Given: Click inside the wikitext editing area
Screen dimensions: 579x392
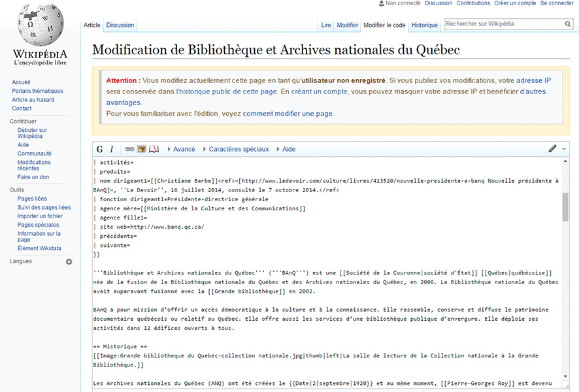Looking at the screenshot, I should (x=327, y=273).
